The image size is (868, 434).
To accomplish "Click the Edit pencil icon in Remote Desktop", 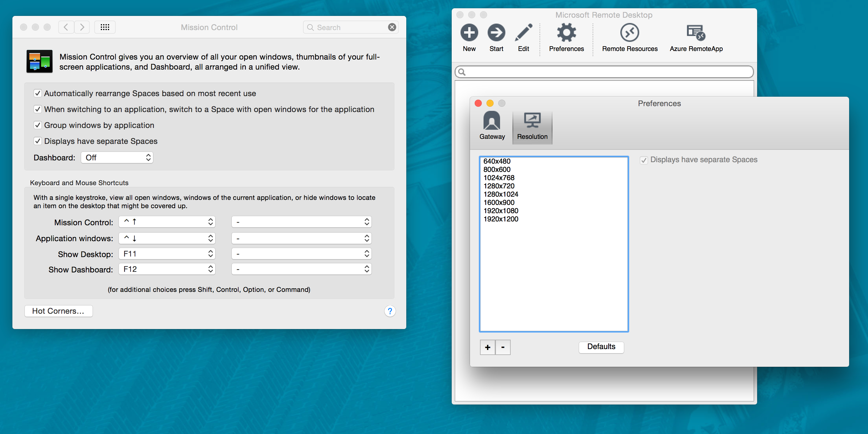I will tap(524, 33).
